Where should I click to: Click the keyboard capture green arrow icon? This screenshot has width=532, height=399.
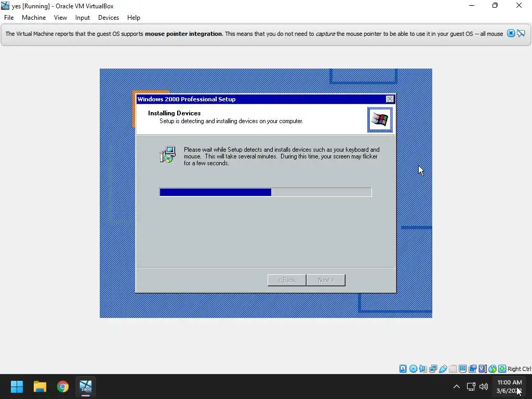click(502, 369)
